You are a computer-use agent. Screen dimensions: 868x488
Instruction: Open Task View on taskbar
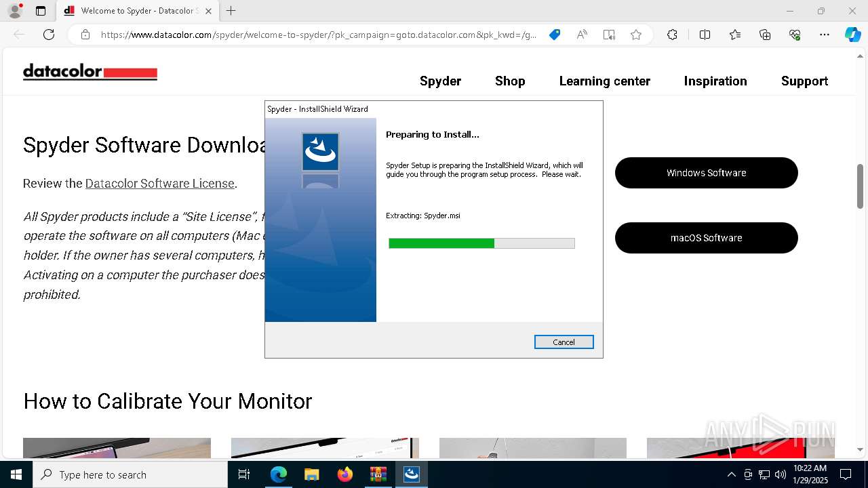(244, 474)
